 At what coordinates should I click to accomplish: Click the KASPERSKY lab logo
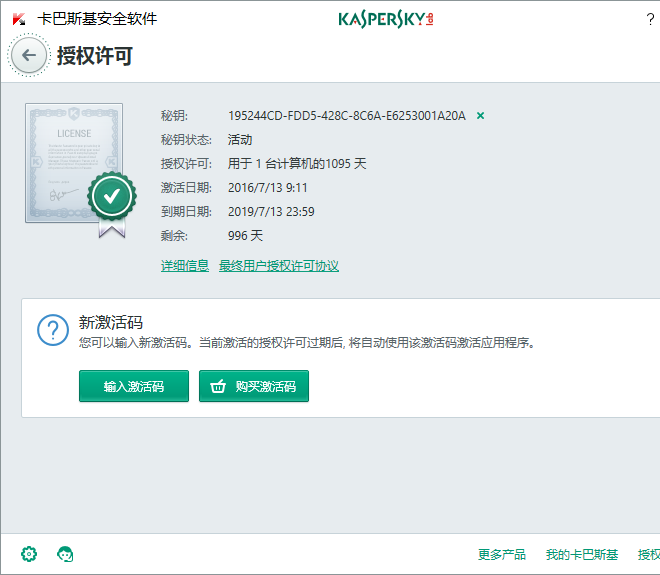(386, 19)
